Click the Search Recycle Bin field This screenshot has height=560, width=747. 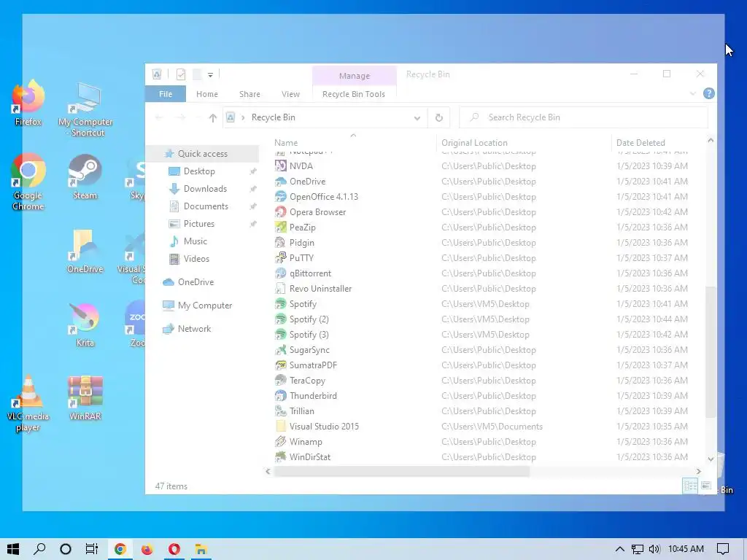click(584, 117)
